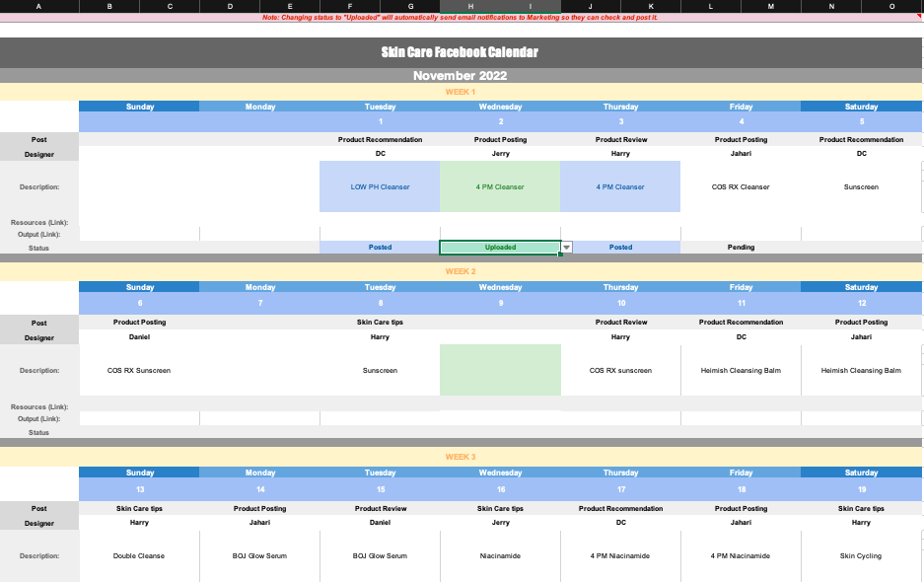Image resolution: width=924 pixels, height=582 pixels.
Task: Select column header A
Action: [38, 7]
